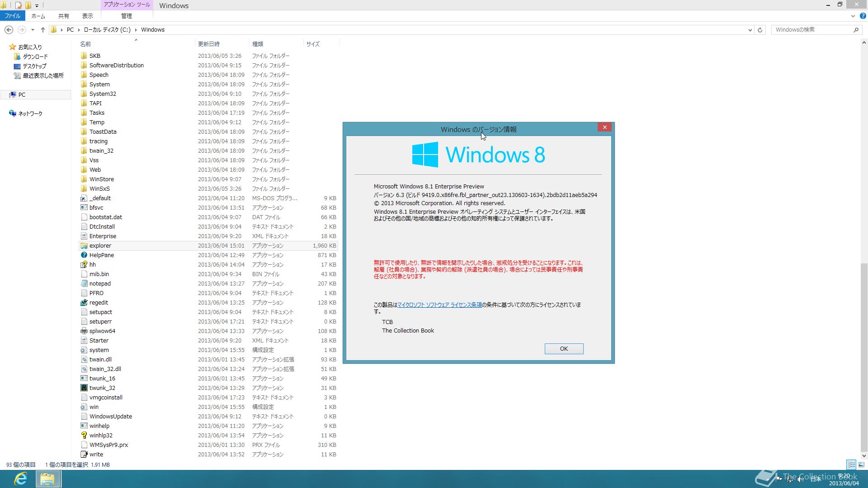Click the search magnifier icon
The width and height of the screenshot is (868, 488).
pos(856,30)
